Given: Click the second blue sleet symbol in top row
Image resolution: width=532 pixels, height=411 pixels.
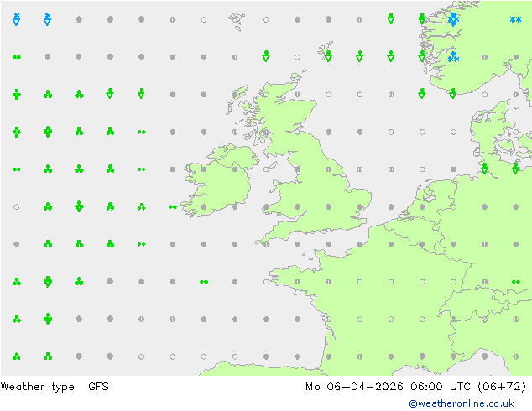Looking at the screenshot, I should pyautogui.click(x=48, y=19).
